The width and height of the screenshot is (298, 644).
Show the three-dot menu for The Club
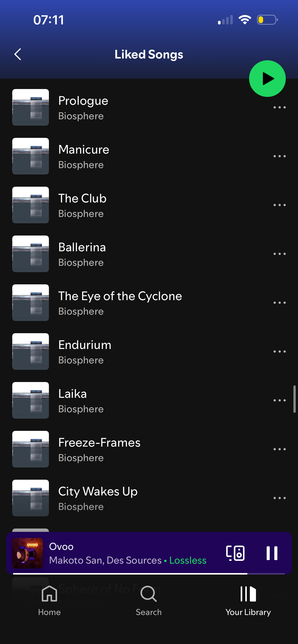point(279,205)
